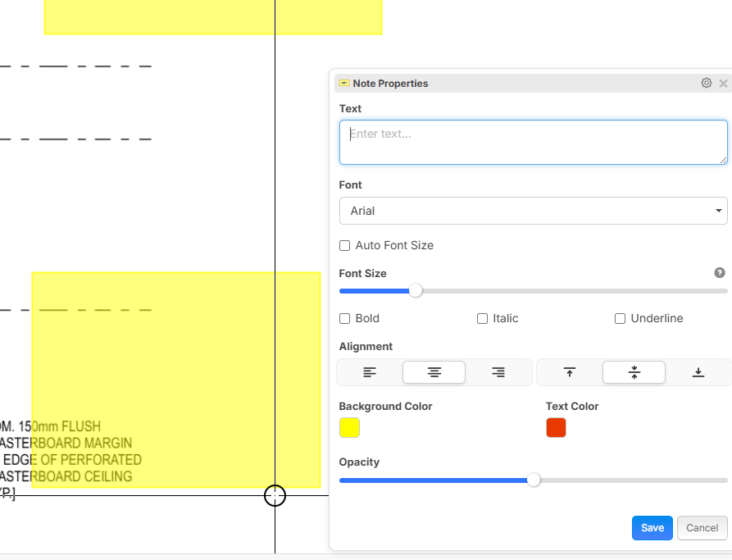Open the Note Properties settings gear
Image resolution: width=732 pixels, height=560 pixels.
(707, 84)
